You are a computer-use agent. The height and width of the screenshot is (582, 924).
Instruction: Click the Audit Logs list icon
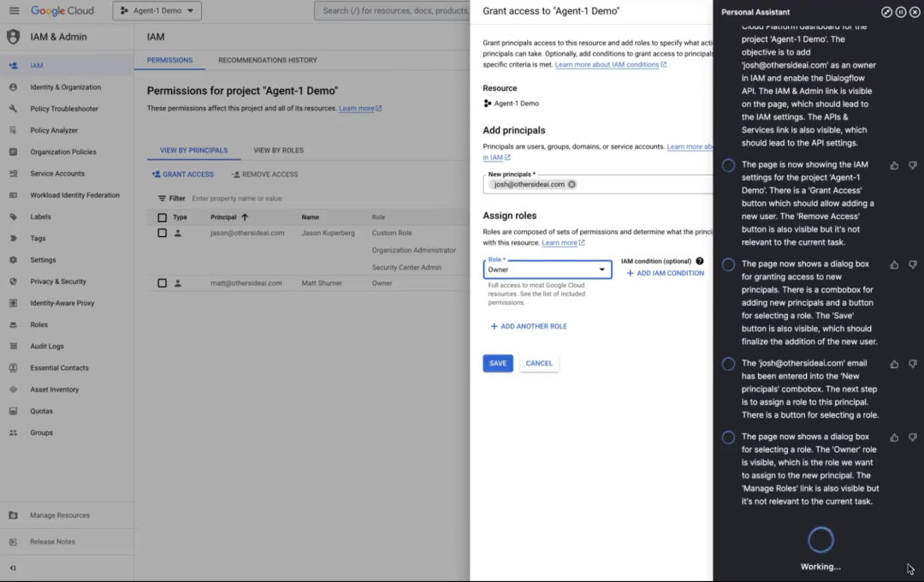[x=13, y=346]
